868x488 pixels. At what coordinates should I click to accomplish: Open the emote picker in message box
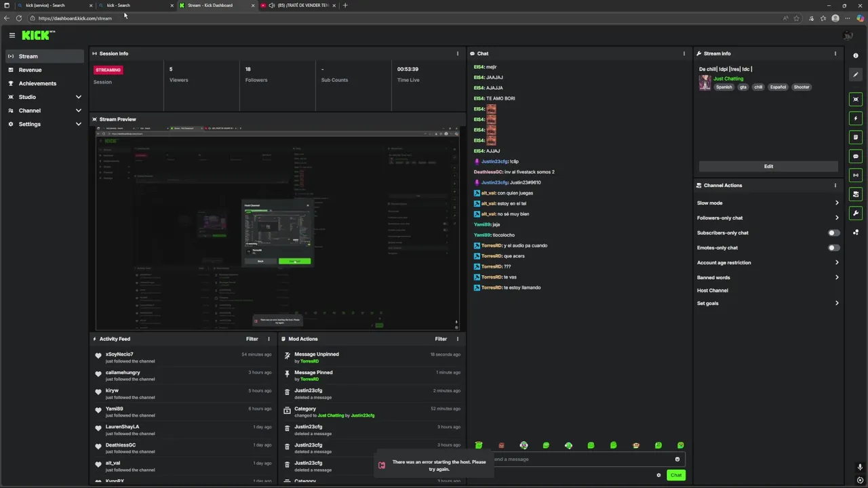tap(677, 460)
